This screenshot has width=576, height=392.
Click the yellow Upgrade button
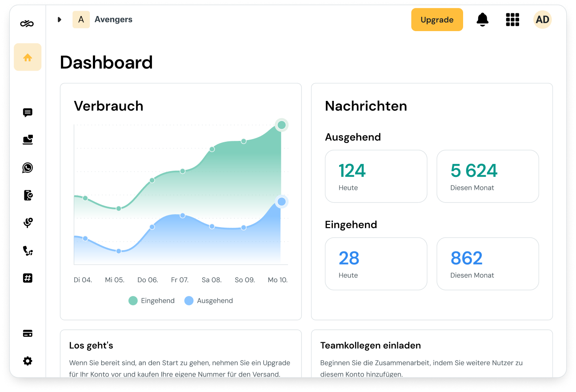pos(437,20)
